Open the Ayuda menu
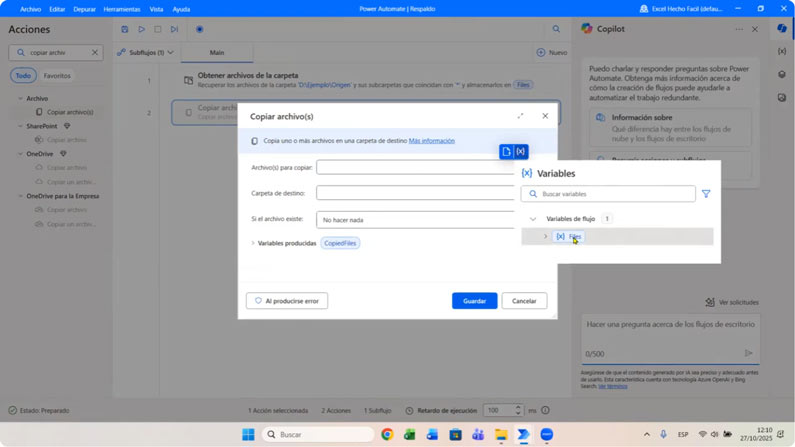 tap(181, 9)
